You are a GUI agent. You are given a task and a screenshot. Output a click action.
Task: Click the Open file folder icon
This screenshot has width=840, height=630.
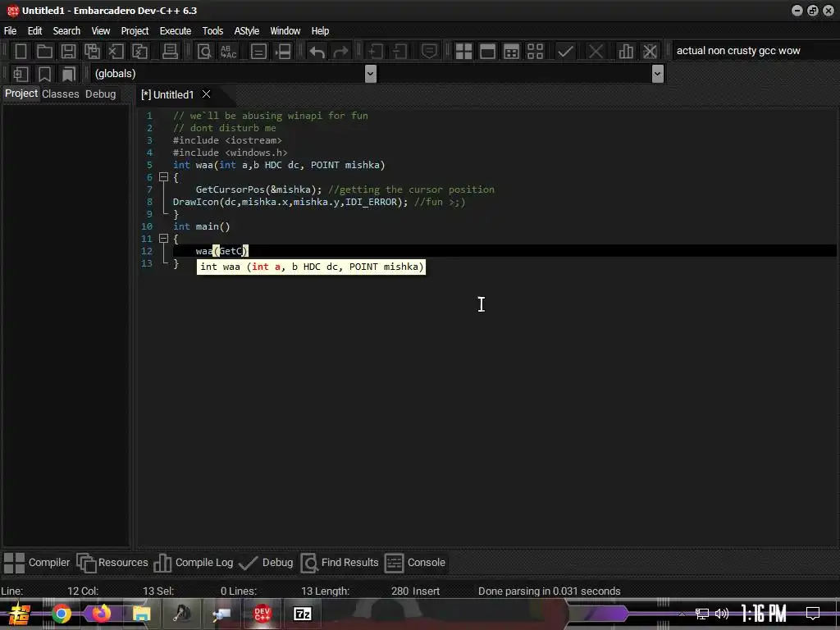[x=44, y=52]
